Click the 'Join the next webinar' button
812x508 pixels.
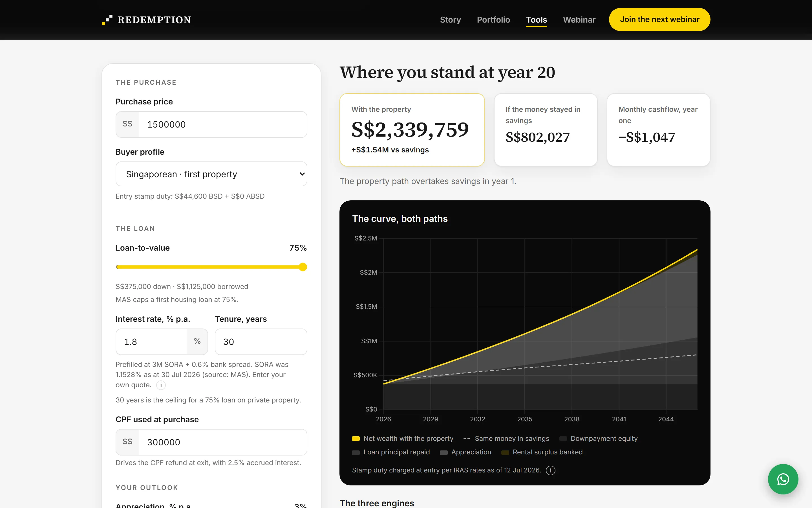[659, 19]
